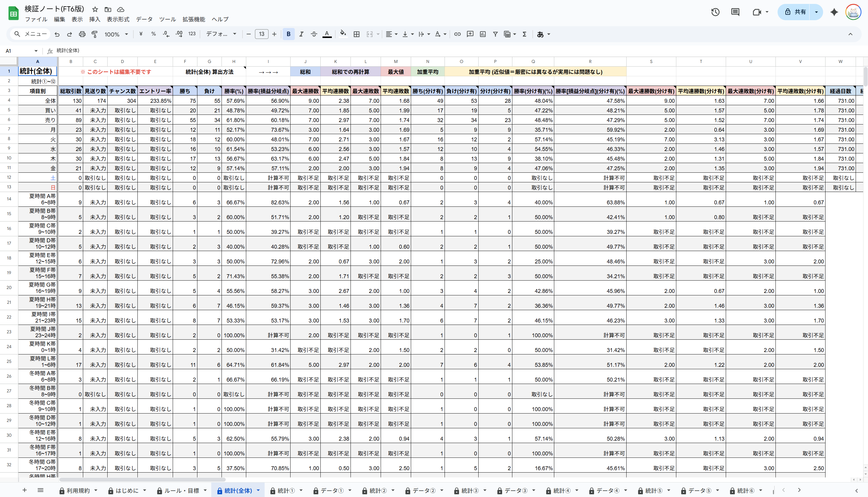Switch to the 統計① sheet tab
868x497 pixels.
point(286,490)
